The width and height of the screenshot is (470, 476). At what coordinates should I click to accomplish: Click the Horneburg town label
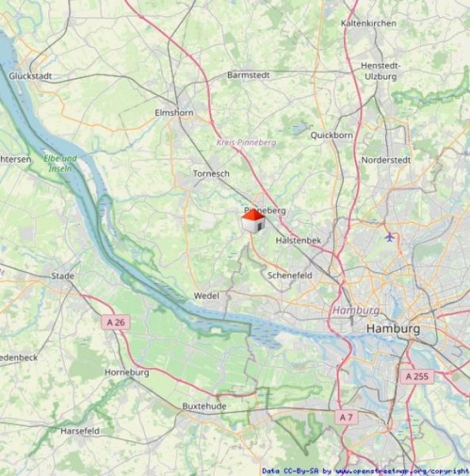tap(127, 372)
